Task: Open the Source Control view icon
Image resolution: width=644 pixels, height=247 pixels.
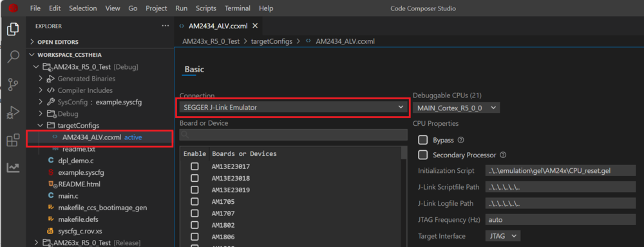Action: [x=13, y=84]
